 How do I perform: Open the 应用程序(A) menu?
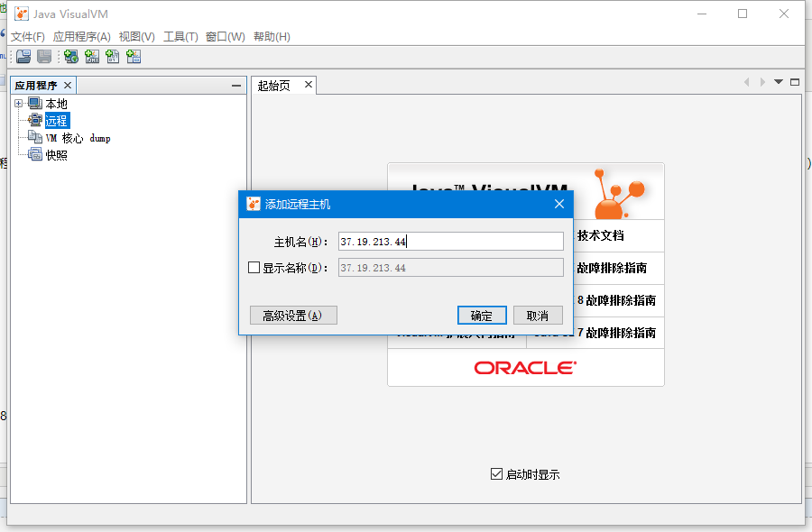tap(82, 37)
